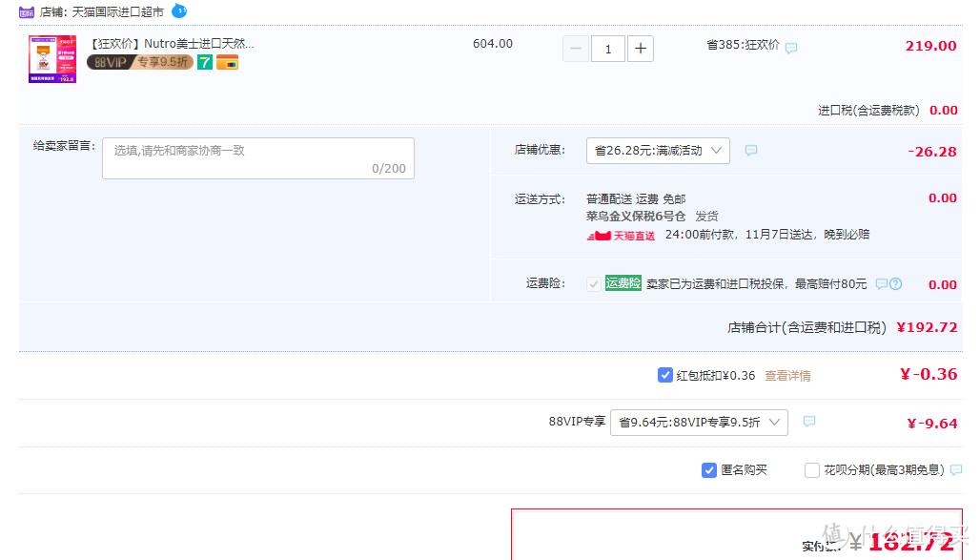Click the orange credit card icon

click(227, 63)
